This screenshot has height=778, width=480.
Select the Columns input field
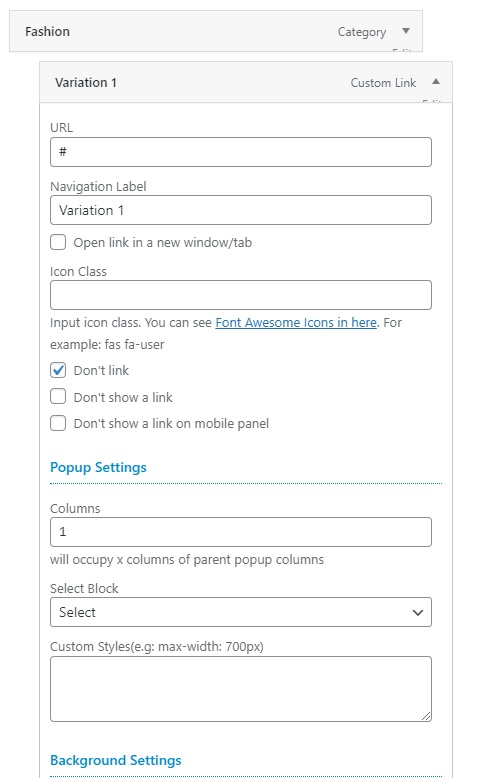(241, 532)
